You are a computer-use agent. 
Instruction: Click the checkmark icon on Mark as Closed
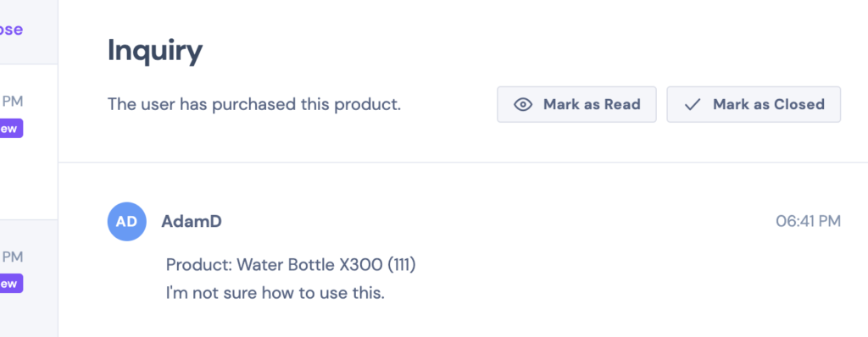coord(693,104)
